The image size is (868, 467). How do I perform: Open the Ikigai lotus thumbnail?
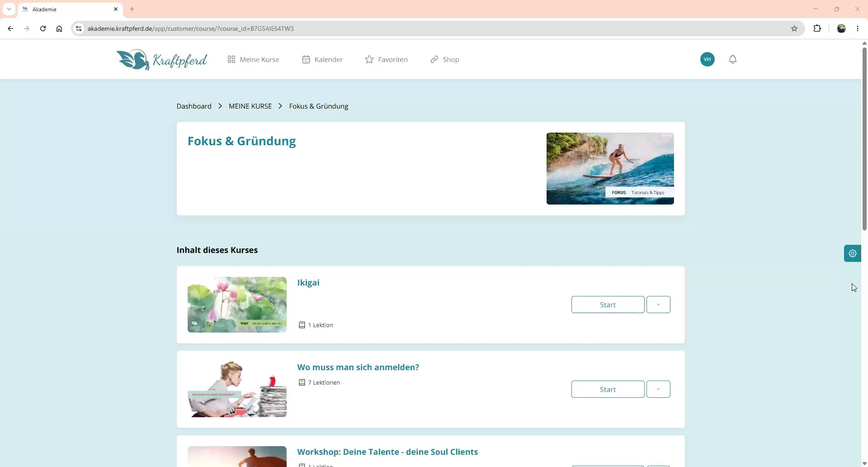[x=237, y=305]
